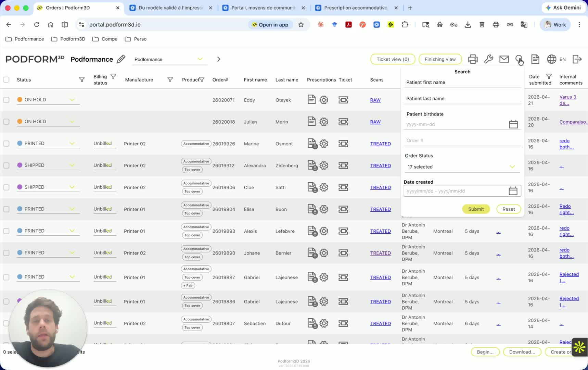The width and height of the screenshot is (588, 370).
Task: Open the envelope mail icon
Action: point(504,59)
